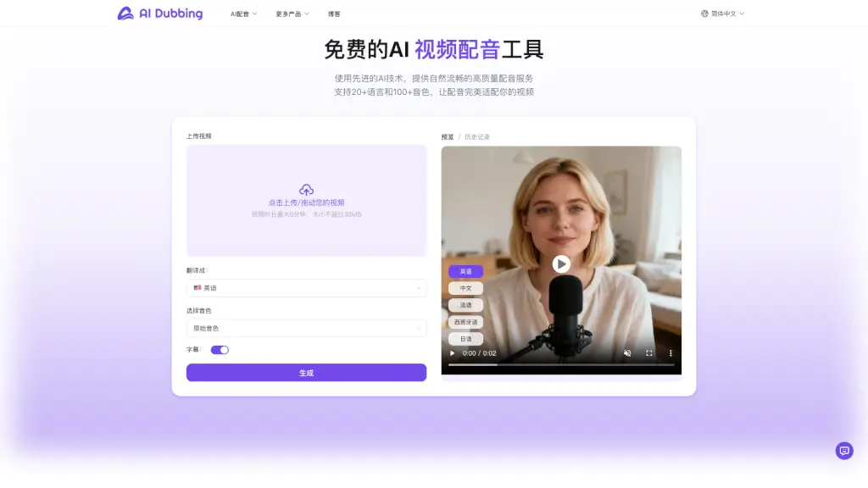Open the chat support widget icon
The height and width of the screenshot is (488, 868).
pos(843,451)
